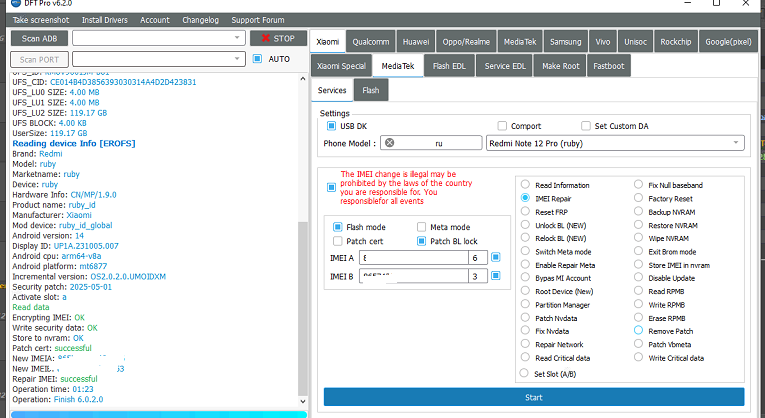765x418 pixels.
Task: Check the Comport option
Action: coord(502,126)
